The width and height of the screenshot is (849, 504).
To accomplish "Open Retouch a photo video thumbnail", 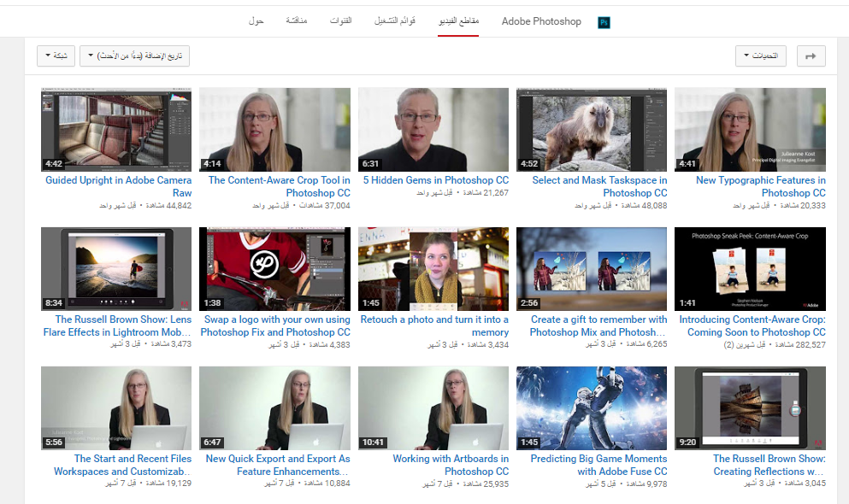I will [433, 269].
